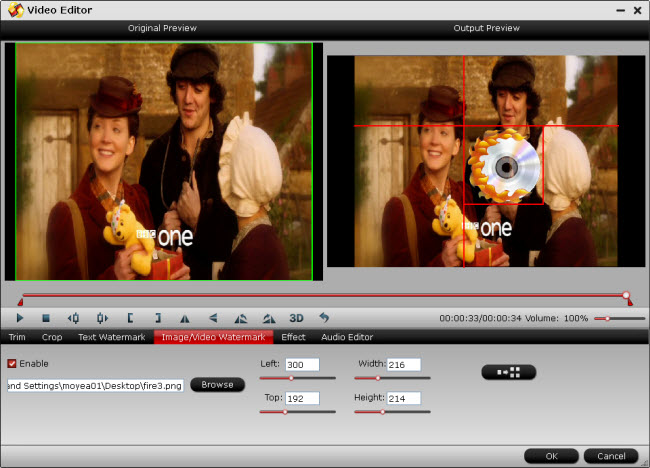
Task: Flip video horizontally
Action: coord(185,318)
